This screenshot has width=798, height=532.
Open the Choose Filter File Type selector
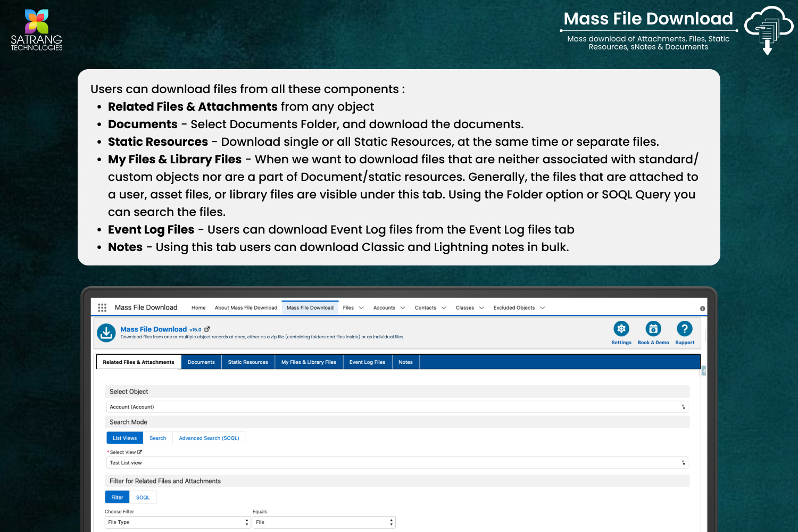click(177, 522)
